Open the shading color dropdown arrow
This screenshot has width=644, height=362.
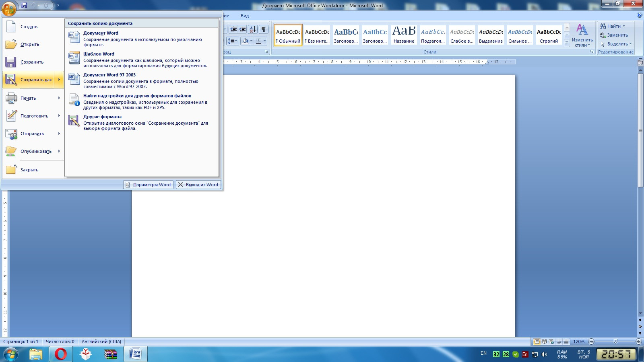coord(252,41)
